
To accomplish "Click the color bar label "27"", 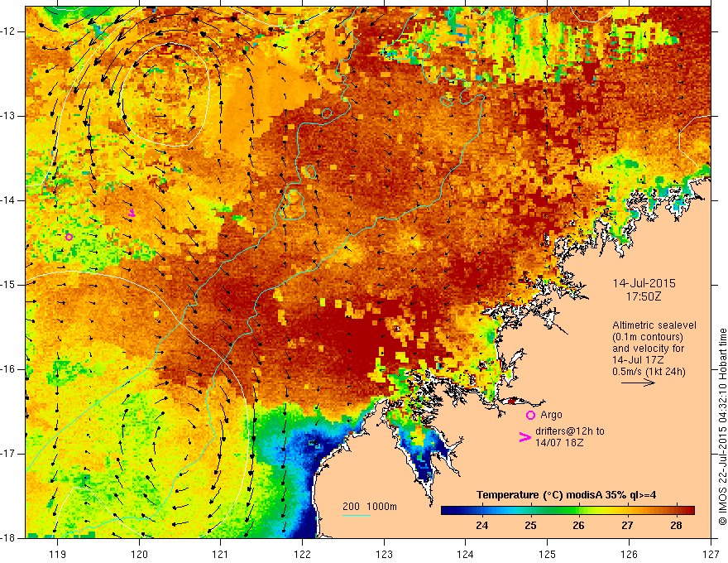I will 627,526.
